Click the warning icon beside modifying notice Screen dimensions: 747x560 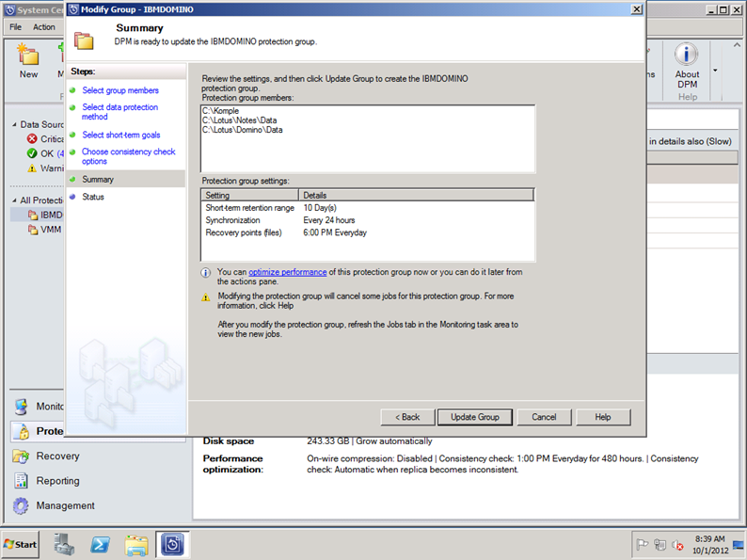pyautogui.click(x=205, y=296)
